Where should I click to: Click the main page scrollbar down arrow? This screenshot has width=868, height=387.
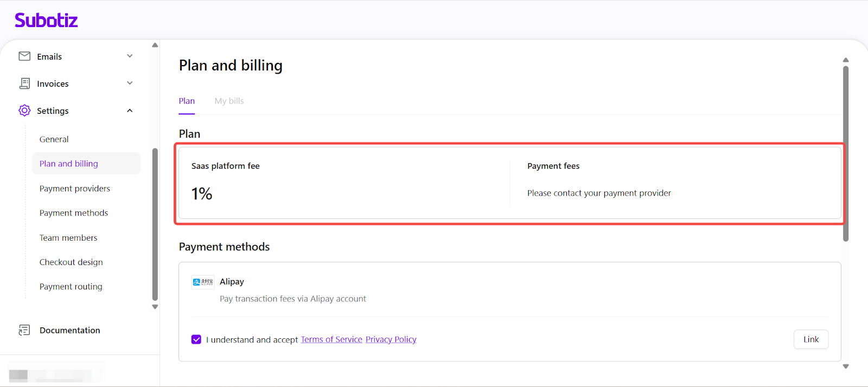click(845, 366)
